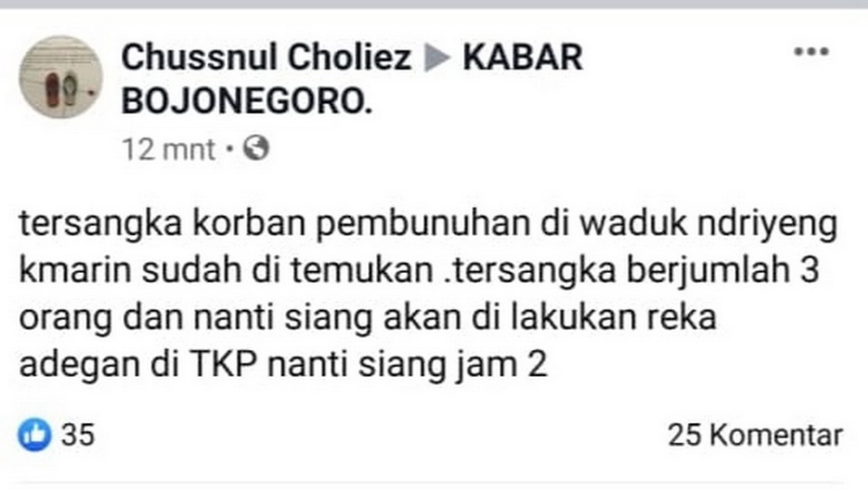The image size is (868, 490).
Task: Open the 12 mnt timestamp
Action: pyautogui.click(x=168, y=149)
